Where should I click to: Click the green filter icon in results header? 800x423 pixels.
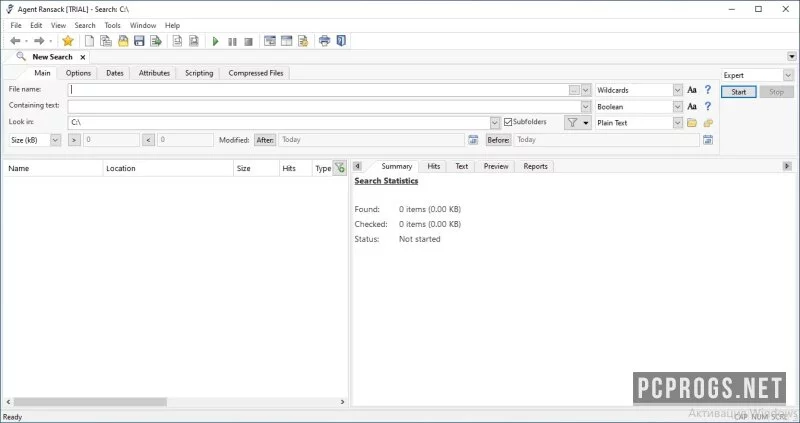(340, 167)
